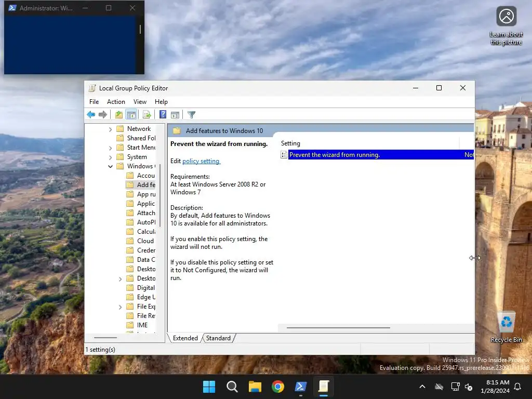The image size is (532, 399).
Task: Select the Digital folder in tree
Action: coord(145,288)
